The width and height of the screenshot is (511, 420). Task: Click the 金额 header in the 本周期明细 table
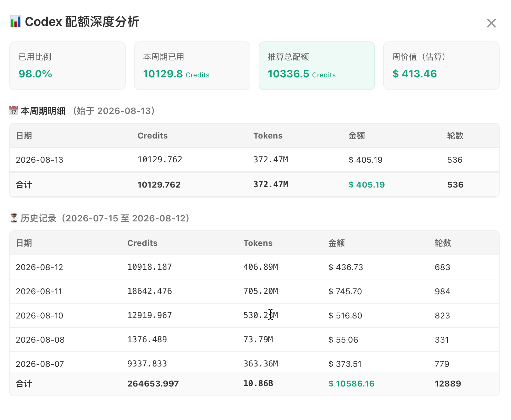(357, 136)
